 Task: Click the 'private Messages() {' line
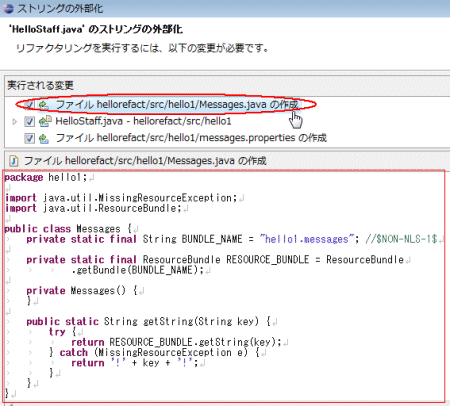[x=82, y=291]
